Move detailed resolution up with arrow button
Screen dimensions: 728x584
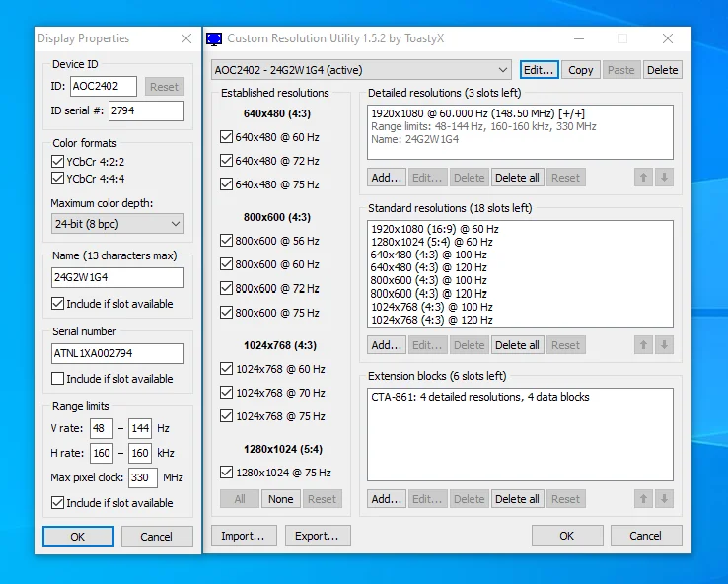click(643, 178)
